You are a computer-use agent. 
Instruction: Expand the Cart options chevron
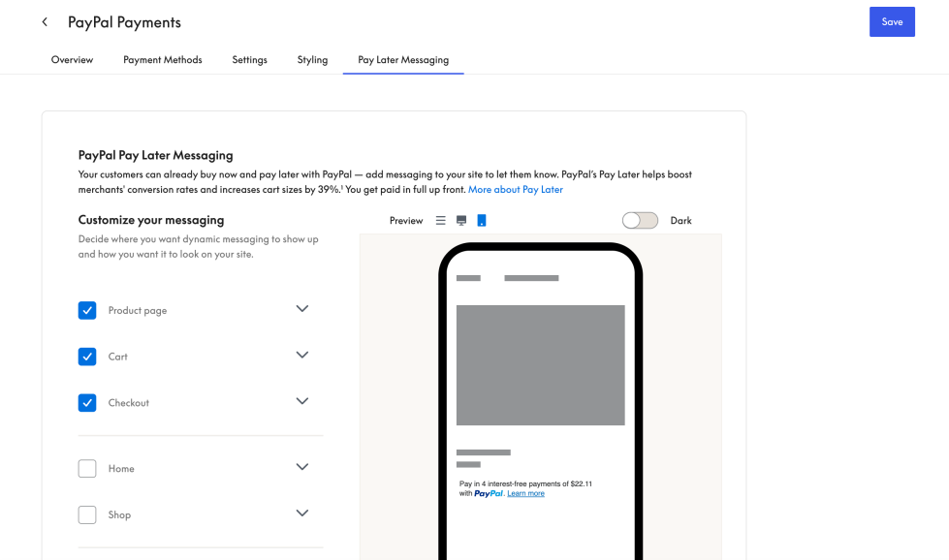pyautogui.click(x=302, y=355)
